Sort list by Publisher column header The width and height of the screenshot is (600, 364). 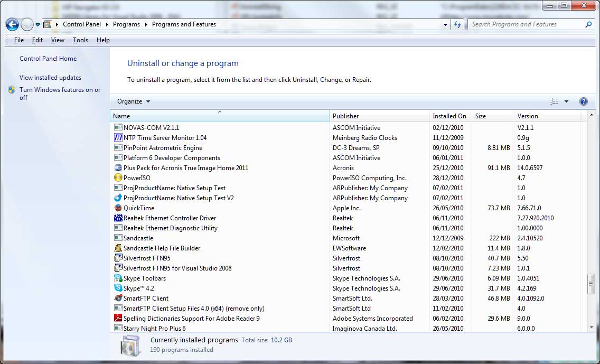[379, 116]
